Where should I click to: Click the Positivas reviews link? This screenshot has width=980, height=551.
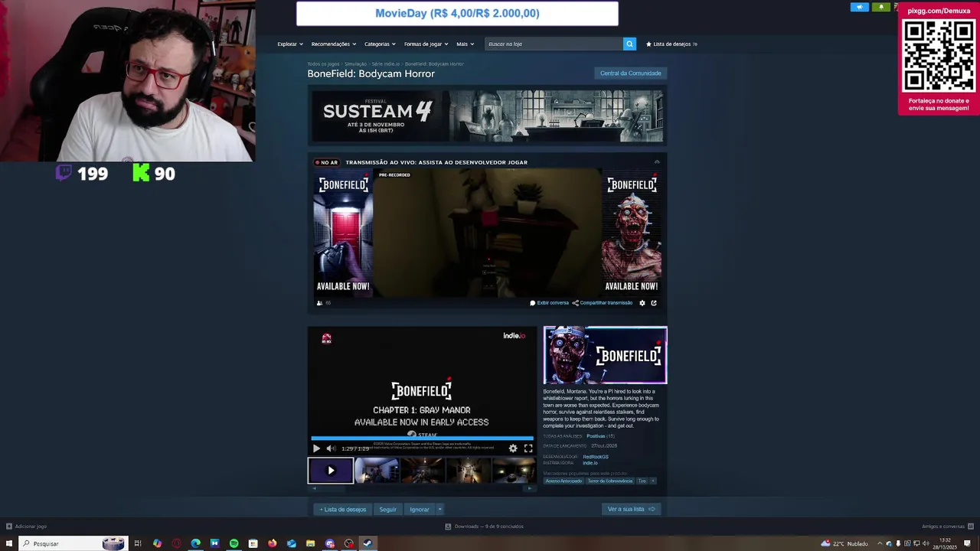click(596, 436)
